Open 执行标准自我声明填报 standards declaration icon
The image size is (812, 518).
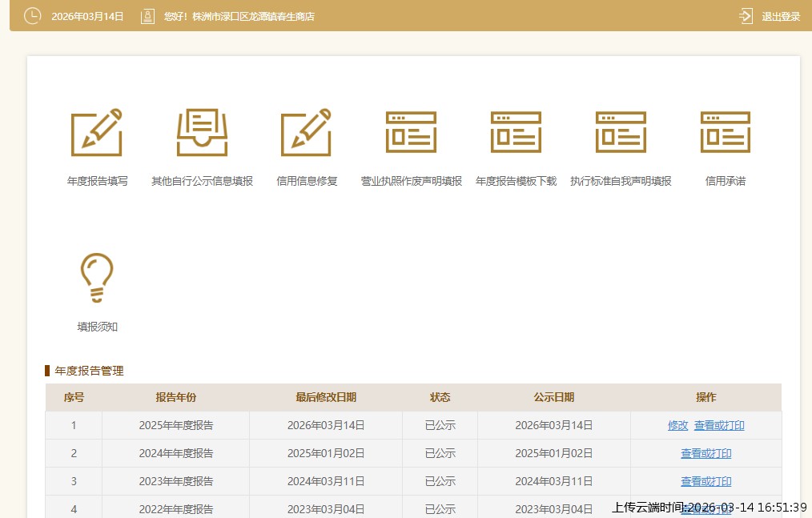[x=620, y=132]
